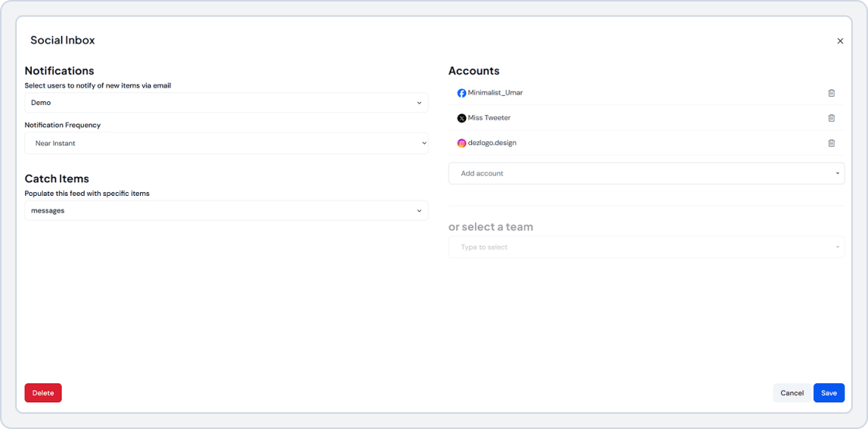Click the Social Inbox title
Image resolution: width=868 pixels, height=429 pixels.
click(62, 40)
